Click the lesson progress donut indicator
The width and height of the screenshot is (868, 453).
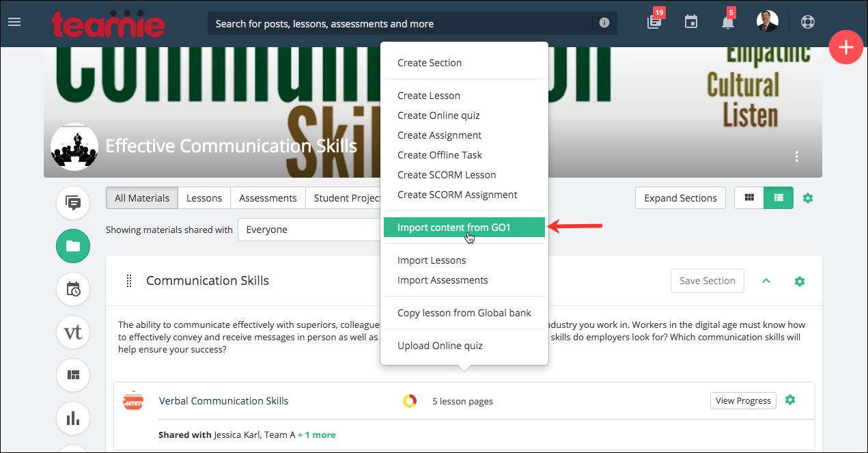(410, 401)
